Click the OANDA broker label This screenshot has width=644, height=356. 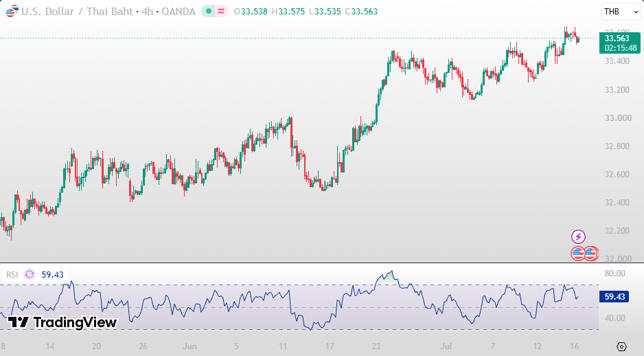179,12
